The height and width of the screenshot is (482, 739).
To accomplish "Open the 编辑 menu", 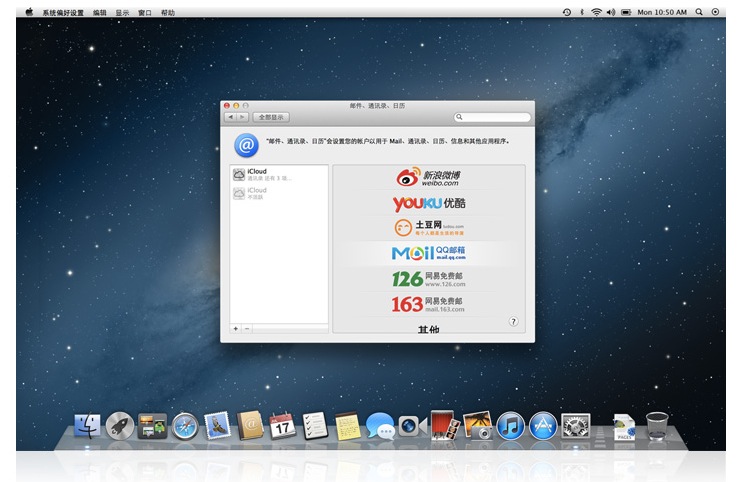I will pyautogui.click(x=99, y=12).
